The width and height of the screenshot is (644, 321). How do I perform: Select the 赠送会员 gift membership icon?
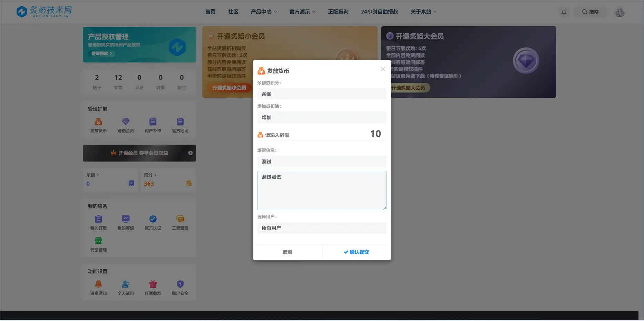[126, 124]
